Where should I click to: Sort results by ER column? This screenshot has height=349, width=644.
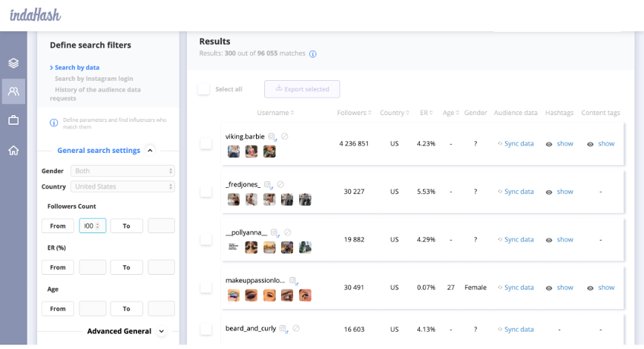tap(427, 113)
